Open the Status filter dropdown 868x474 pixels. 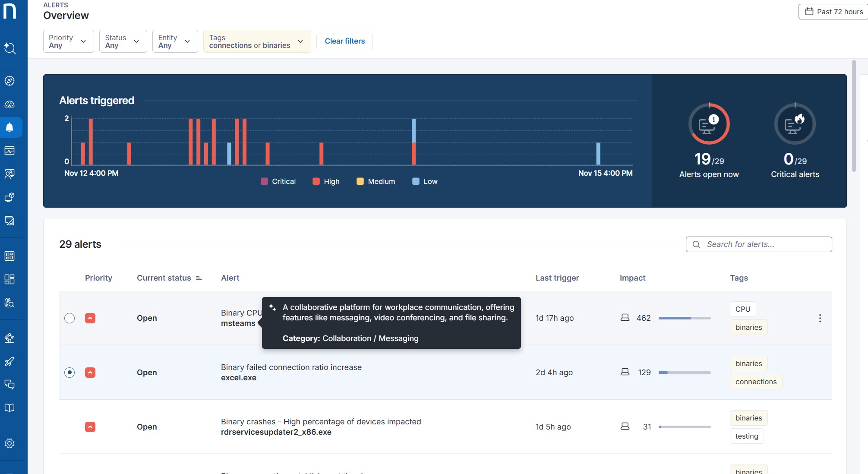coord(123,41)
